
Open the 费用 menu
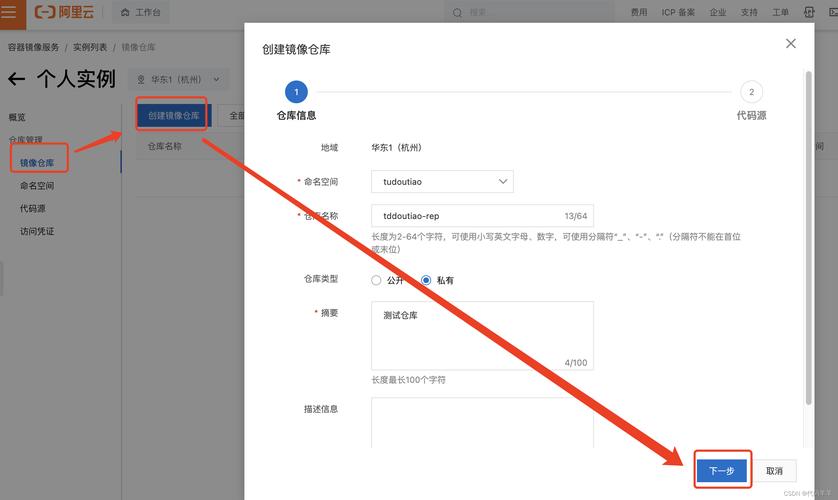(639, 12)
